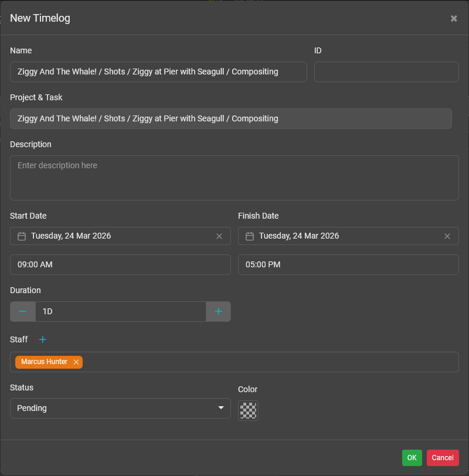Screen dimensions: 469x476
Task: Confirm timelog with OK button
Action: (412, 458)
